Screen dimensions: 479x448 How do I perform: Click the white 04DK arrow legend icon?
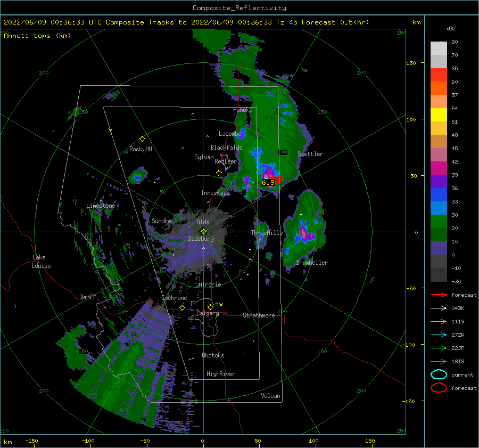(x=439, y=308)
